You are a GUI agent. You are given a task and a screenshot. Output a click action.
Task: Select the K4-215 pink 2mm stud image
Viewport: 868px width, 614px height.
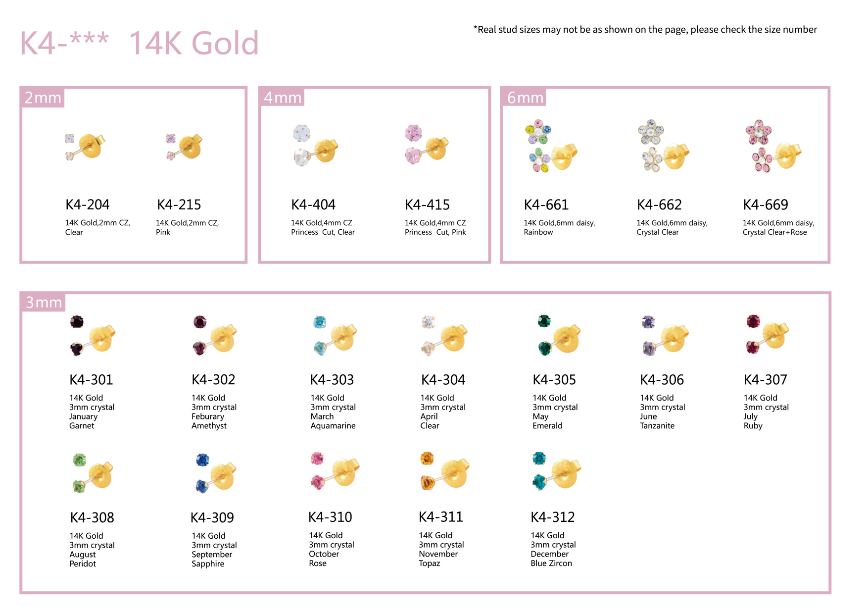coord(185,147)
